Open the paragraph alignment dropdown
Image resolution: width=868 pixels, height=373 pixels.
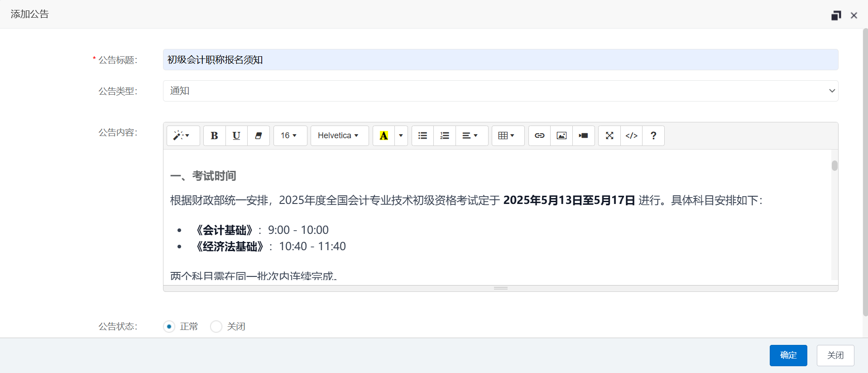[472, 136]
